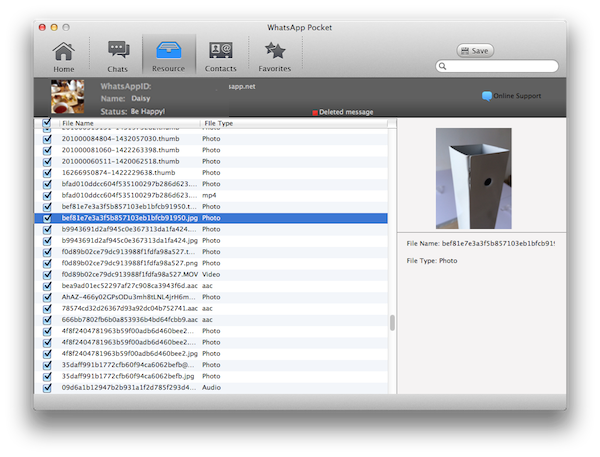This screenshot has height=457, width=600.
Task: Select 4f8f2404781963b59f00adb6d460bee2.jpg file
Action: 130,354
